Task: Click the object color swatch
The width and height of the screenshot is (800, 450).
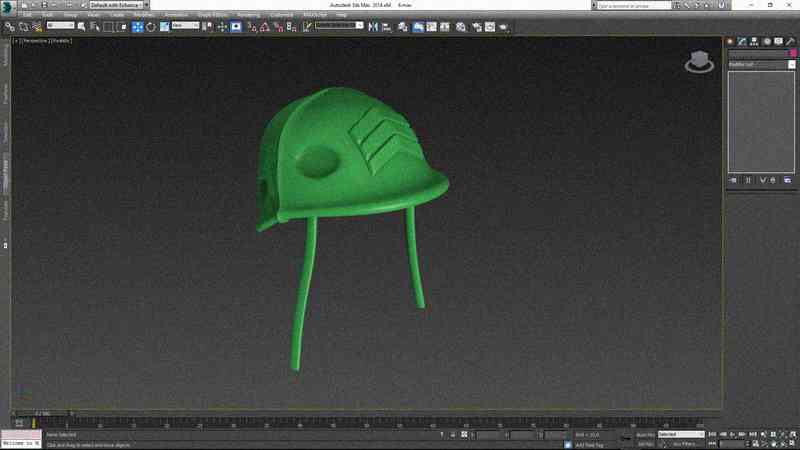Action: point(793,53)
